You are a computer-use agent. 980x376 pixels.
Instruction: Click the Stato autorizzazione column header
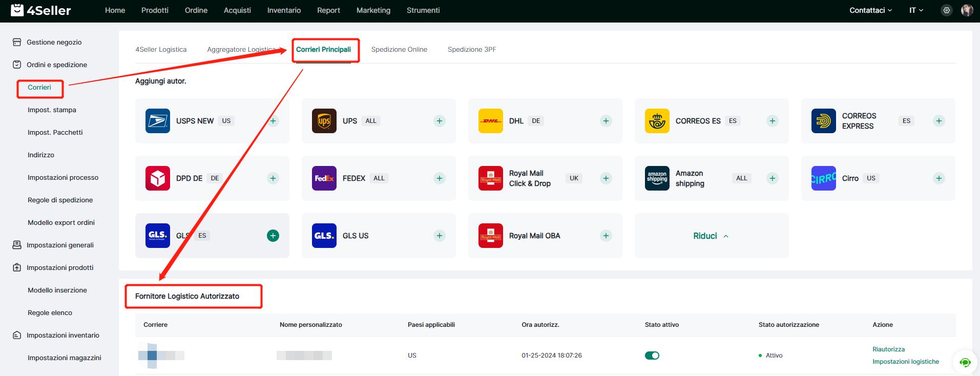point(789,325)
